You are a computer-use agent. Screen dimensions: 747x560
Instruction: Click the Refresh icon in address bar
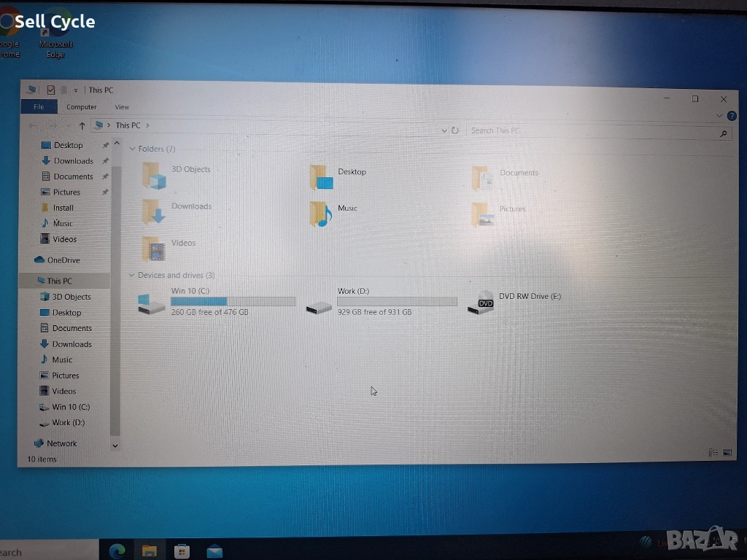(455, 131)
